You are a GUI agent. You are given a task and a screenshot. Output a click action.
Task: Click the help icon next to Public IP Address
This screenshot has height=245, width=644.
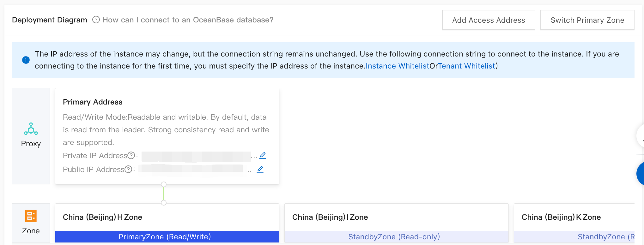click(128, 169)
